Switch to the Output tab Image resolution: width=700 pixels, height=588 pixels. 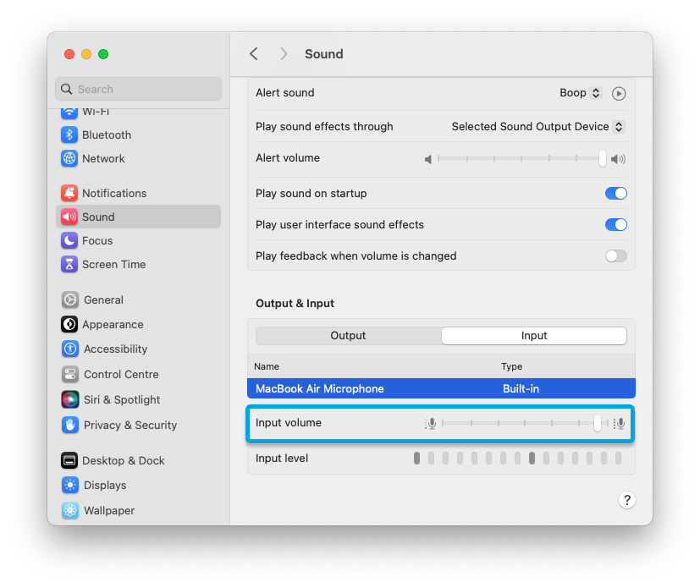[x=348, y=335]
